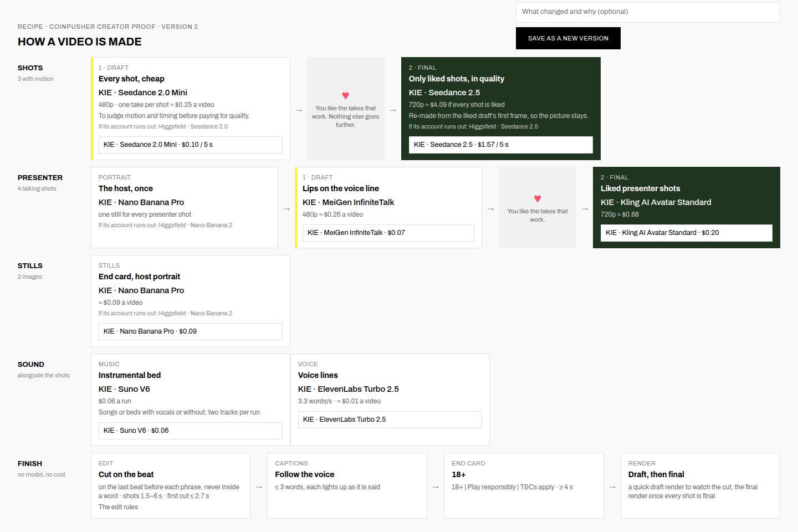Click the 'SOUND' section label

30,364
